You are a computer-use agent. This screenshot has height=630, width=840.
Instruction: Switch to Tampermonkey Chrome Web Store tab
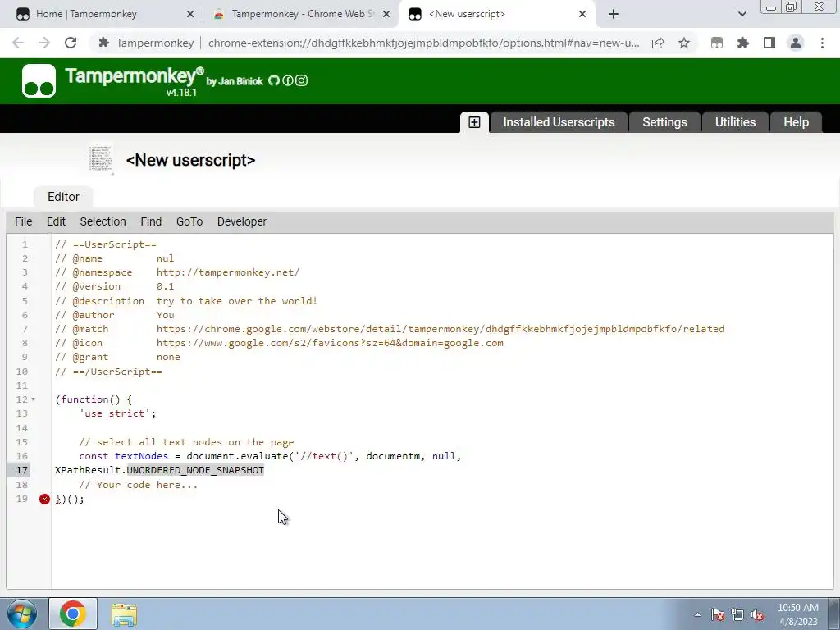pos(300,14)
